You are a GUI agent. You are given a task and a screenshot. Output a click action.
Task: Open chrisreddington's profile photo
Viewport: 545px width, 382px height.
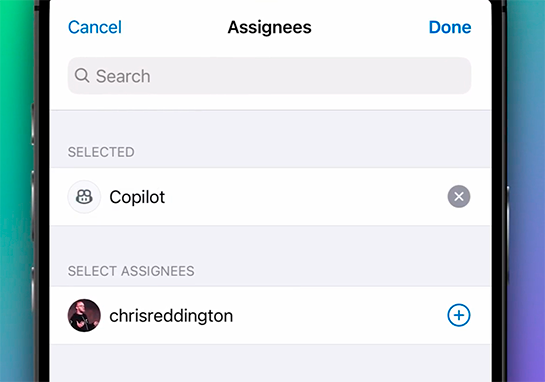click(84, 315)
